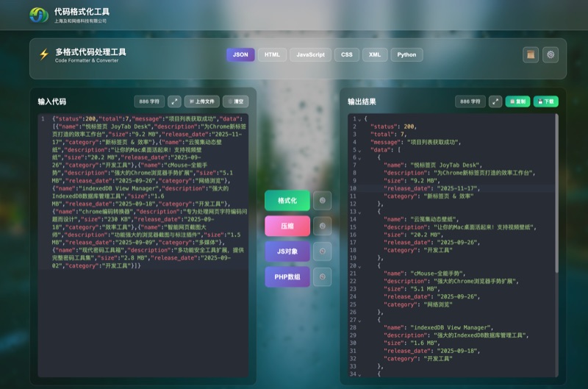This screenshot has height=389, width=588.
Task: Open settings next to JS对象 button
Action: point(322,251)
